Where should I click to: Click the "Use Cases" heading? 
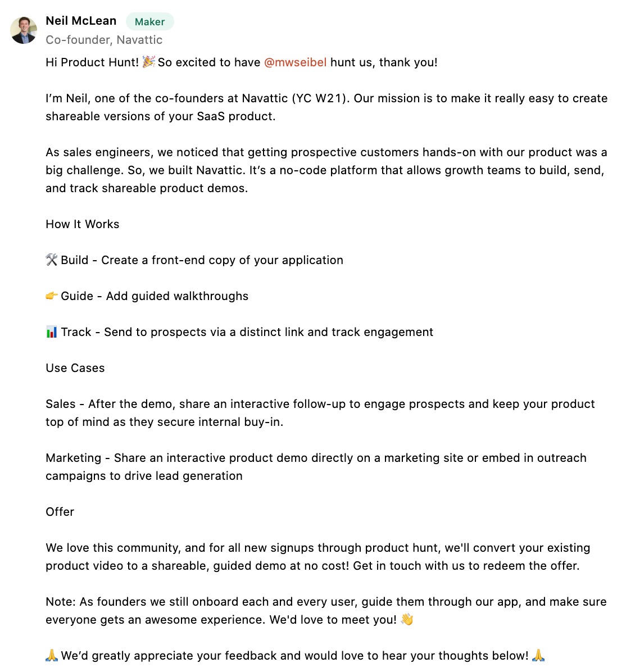tap(75, 368)
